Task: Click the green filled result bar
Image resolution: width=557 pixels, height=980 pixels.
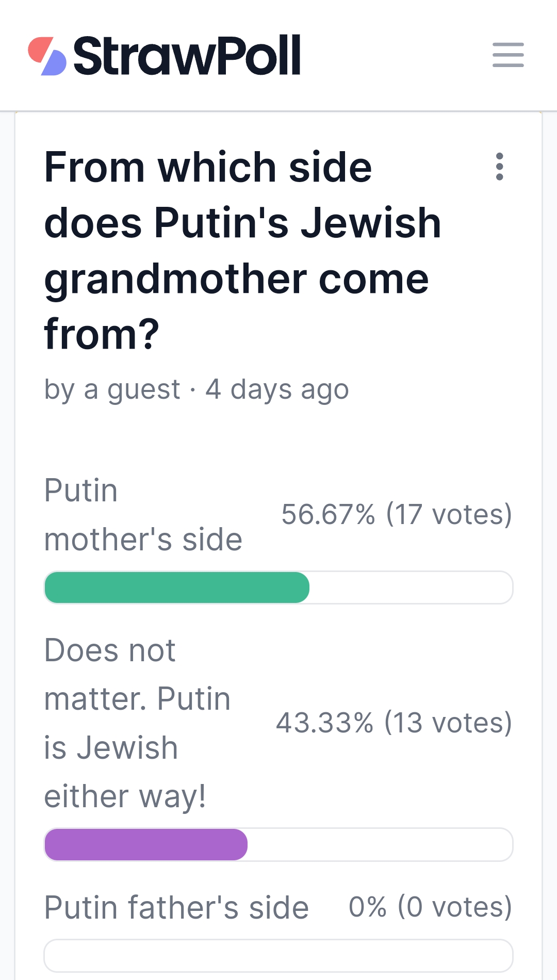Action: pos(177,587)
